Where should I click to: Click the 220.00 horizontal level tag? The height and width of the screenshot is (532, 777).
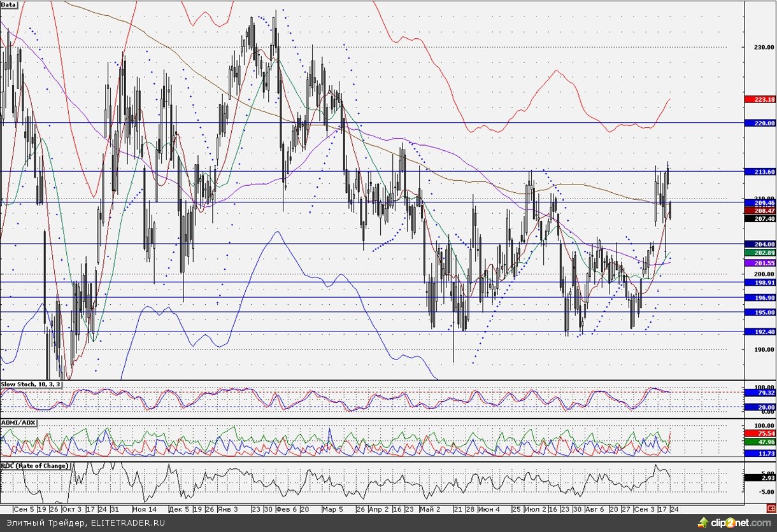(759, 123)
